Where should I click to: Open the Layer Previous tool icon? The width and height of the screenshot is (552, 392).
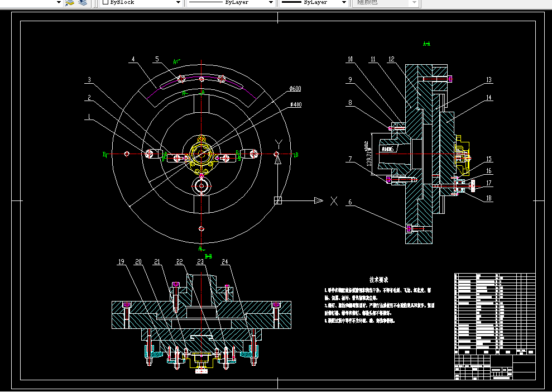coord(70,3)
